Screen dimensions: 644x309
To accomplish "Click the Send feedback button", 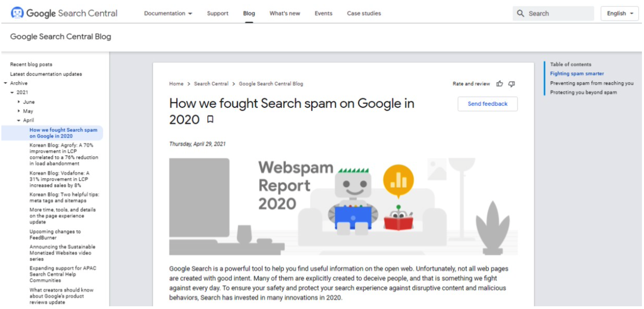I will coord(488,104).
